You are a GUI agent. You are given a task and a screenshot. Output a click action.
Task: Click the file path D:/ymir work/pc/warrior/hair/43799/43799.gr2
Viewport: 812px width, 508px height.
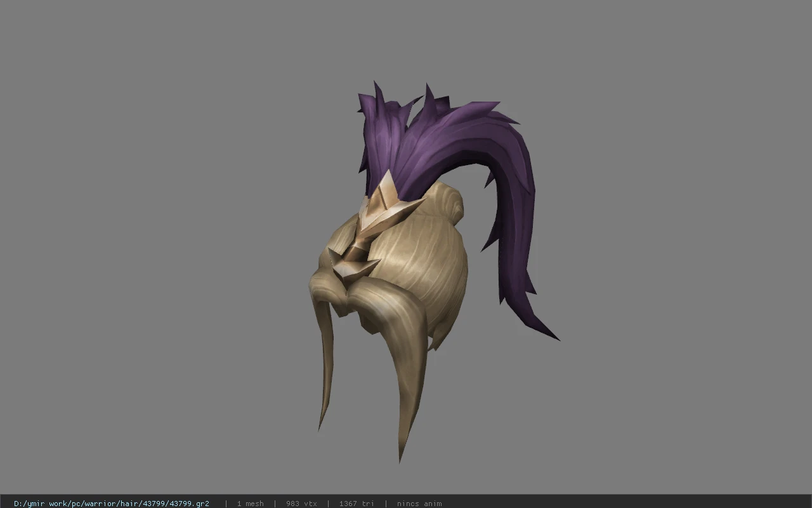click(112, 504)
